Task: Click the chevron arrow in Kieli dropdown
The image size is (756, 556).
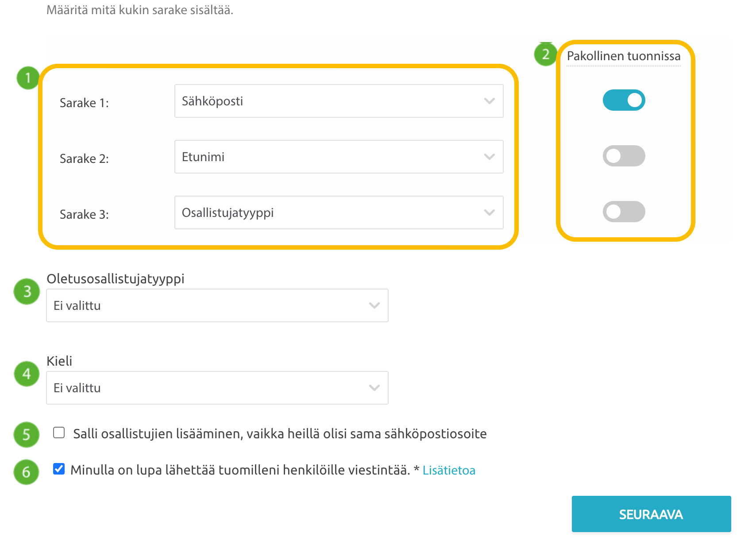Action: (374, 388)
